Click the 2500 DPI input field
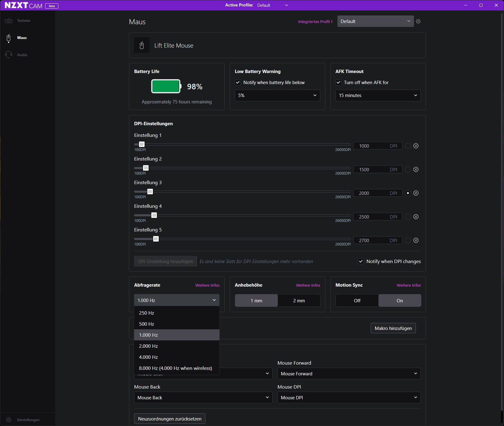504x426 pixels. 378,217
